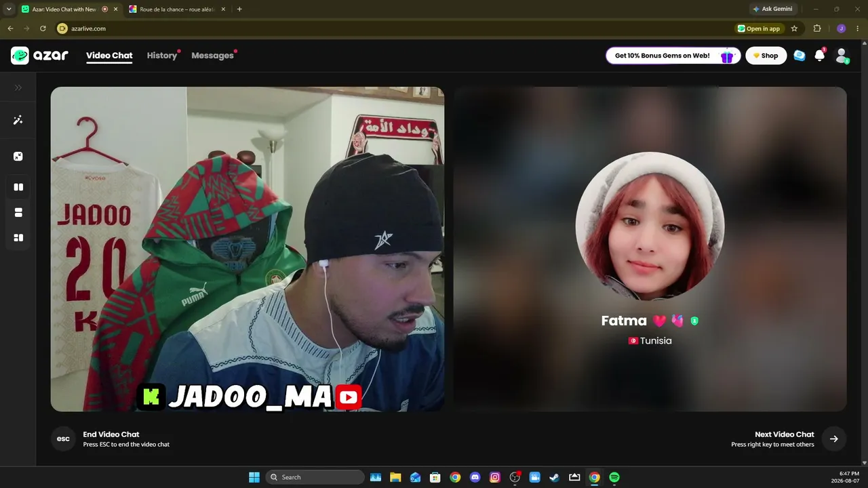Click Fatma's profile picture

[650, 226]
